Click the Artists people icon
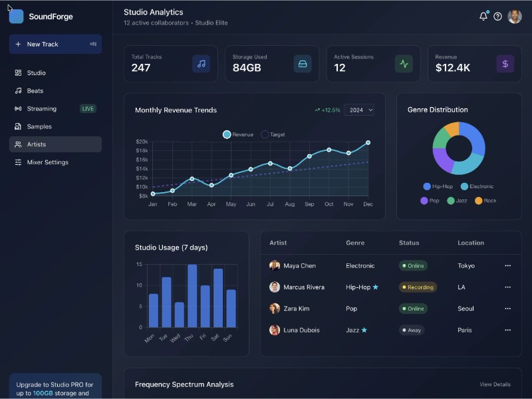Image resolution: width=532 pixels, height=399 pixels. (x=18, y=144)
